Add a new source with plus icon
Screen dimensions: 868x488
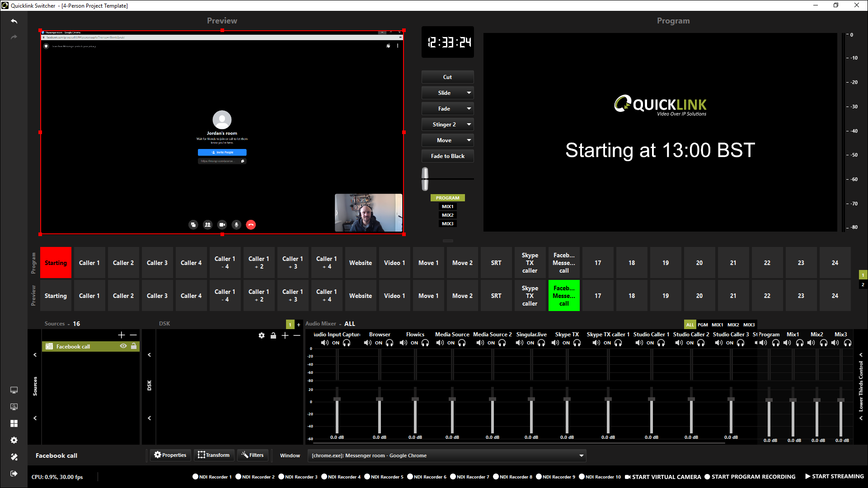(121, 335)
